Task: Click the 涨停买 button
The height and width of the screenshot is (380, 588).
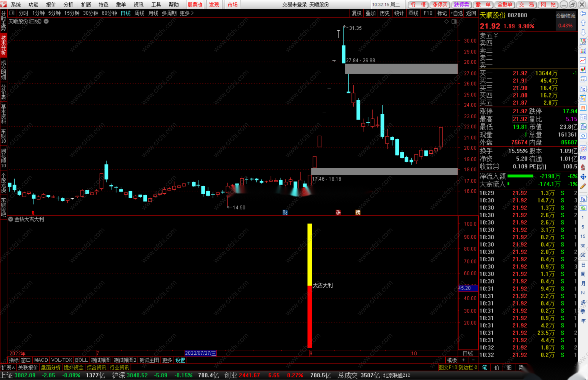Action: [440, 4]
